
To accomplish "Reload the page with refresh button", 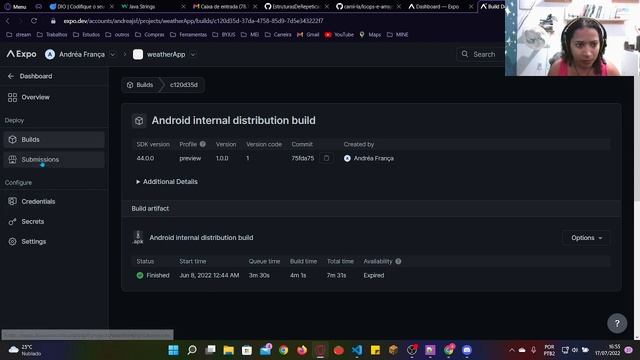I will tap(33, 20).
